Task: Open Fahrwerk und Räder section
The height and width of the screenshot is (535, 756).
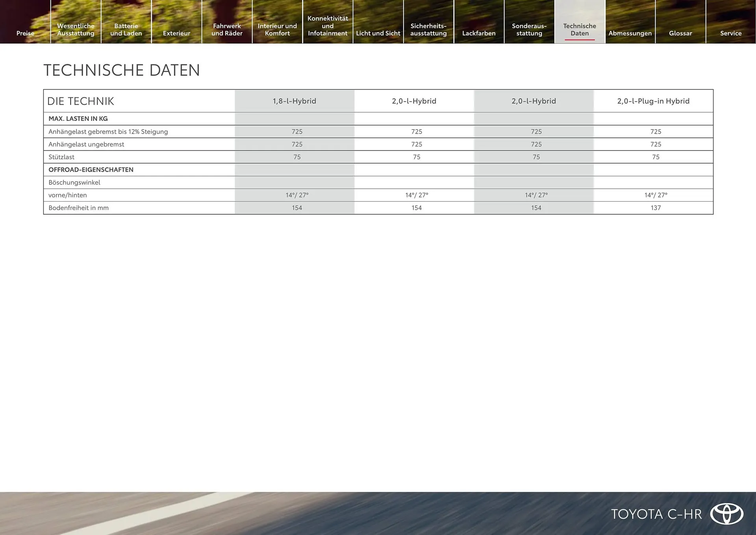Action: (x=227, y=30)
